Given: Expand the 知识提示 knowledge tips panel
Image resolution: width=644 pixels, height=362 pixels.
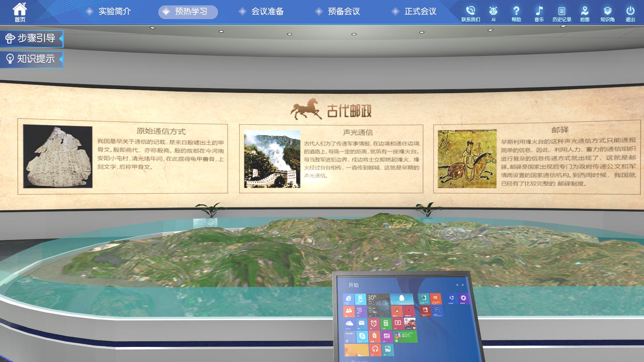Looking at the screenshot, I should [x=32, y=59].
